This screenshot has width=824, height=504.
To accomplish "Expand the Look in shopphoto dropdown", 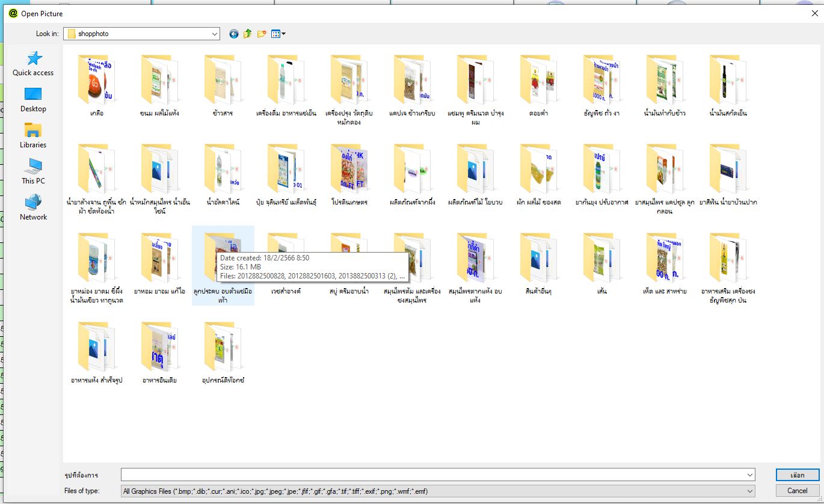I will tap(215, 34).
